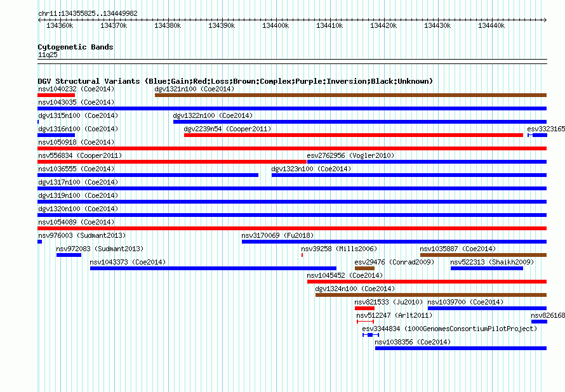Click the dgv1319n100 (Coe2014) label
The image size is (565, 392).
click(78, 195)
